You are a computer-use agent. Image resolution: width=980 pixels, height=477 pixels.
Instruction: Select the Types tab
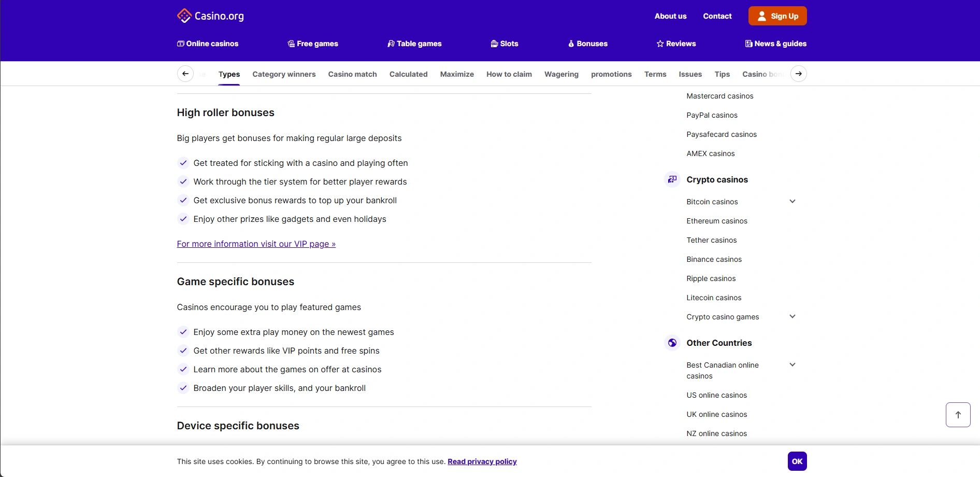pyautogui.click(x=229, y=74)
